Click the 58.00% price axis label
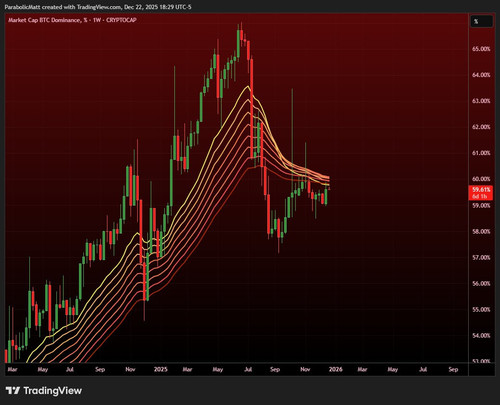Screen dimensions: 500x405 (481, 231)
